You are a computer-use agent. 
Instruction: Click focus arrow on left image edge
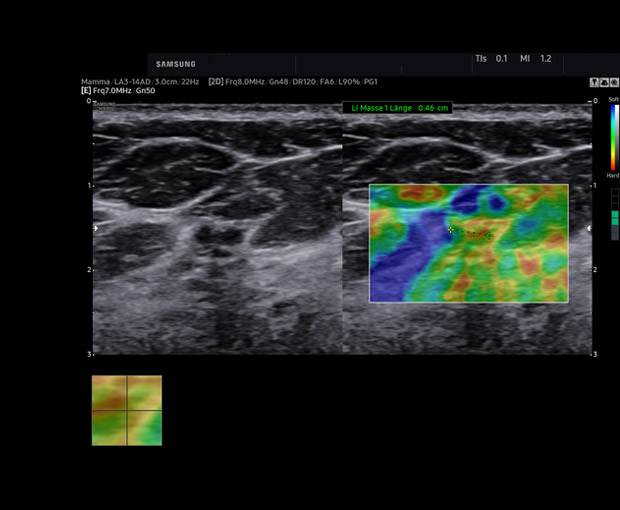tap(96, 229)
